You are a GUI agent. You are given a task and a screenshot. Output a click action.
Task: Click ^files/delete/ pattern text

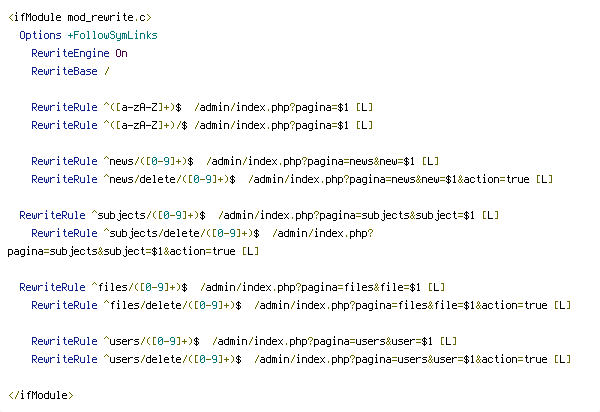coord(145,305)
